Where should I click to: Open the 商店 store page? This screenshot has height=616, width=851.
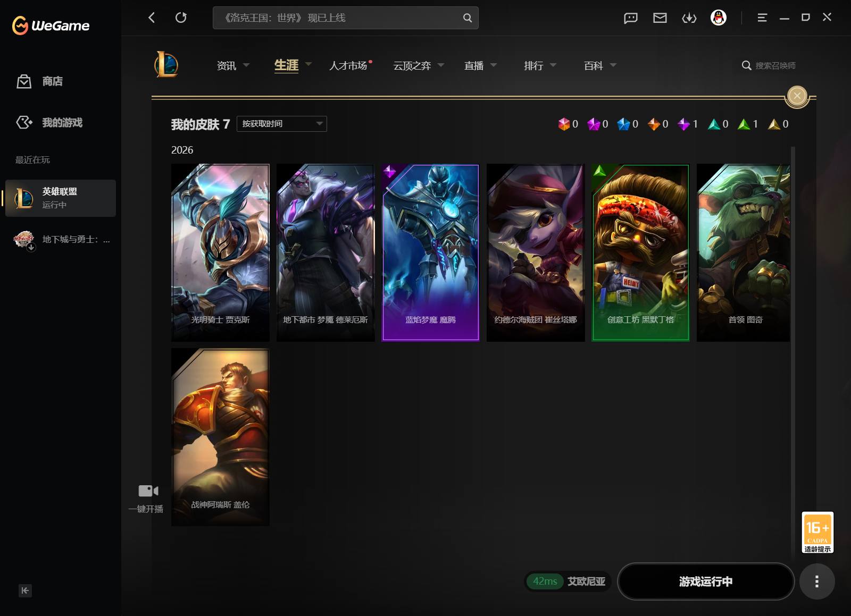(40, 81)
